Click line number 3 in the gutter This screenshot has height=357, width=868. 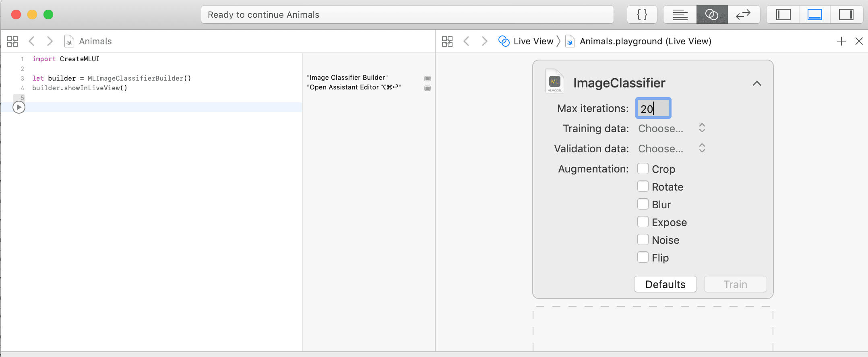[22, 78]
